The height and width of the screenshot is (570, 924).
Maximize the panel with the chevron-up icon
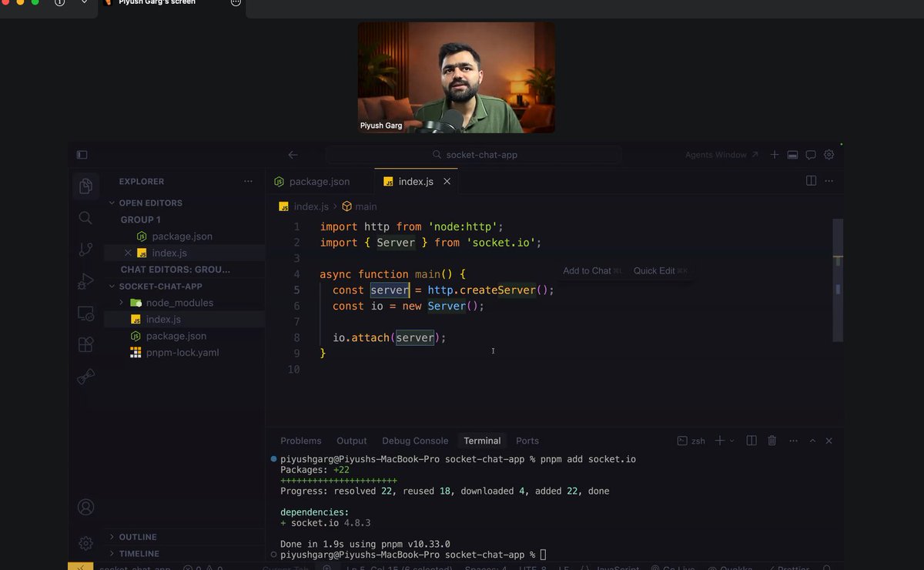[812, 441]
